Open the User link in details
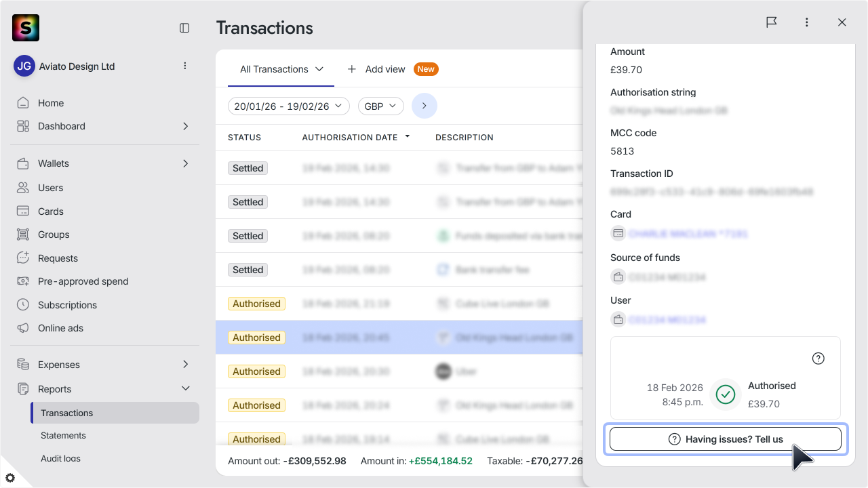The width and height of the screenshot is (868, 488). (x=667, y=319)
